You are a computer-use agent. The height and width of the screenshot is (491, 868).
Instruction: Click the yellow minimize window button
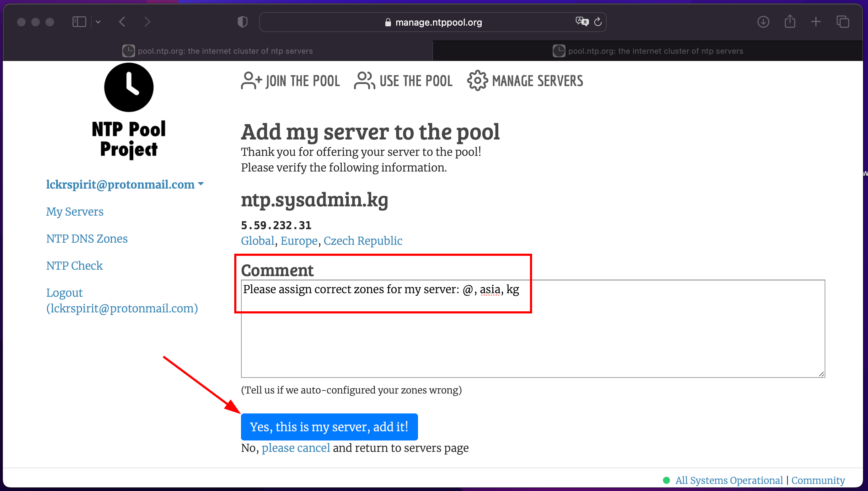coord(36,22)
